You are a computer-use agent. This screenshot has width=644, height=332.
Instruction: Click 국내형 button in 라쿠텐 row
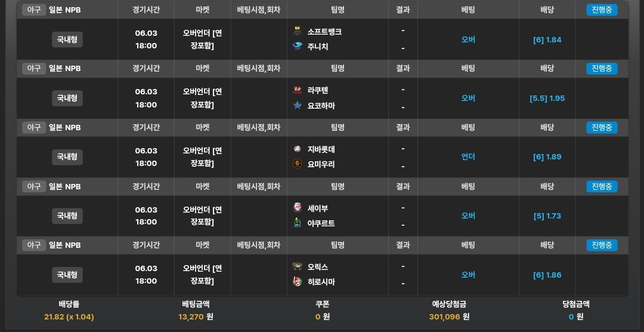pos(67,99)
